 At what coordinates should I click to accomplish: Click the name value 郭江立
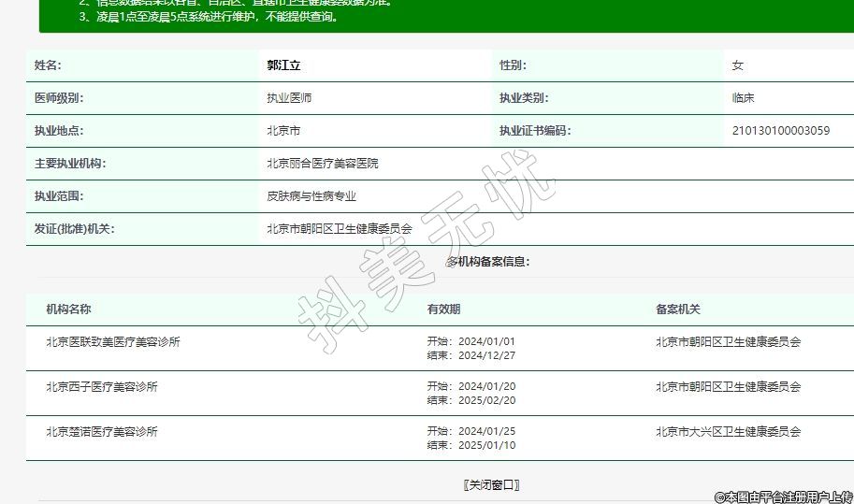[x=283, y=65]
